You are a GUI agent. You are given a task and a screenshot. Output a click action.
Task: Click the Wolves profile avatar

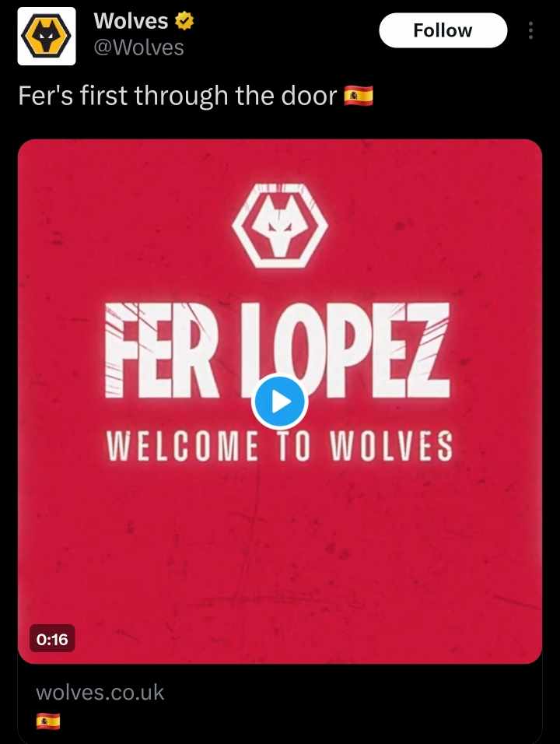click(x=47, y=36)
